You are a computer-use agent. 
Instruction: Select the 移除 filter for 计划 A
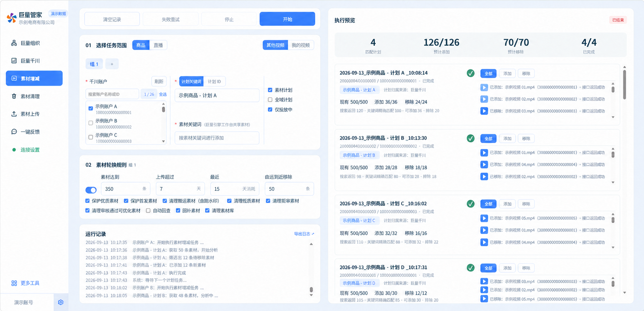(x=526, y=73)
